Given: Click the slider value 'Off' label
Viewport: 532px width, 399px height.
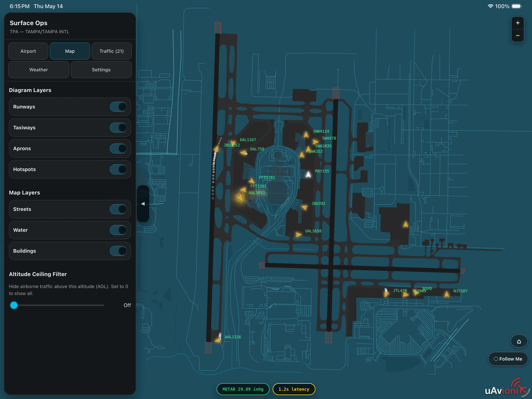Looking at the screenshot, I should pos(127,305).
